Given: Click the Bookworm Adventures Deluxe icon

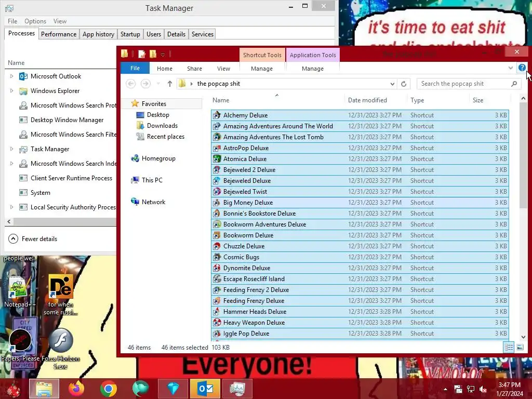Looking at the screenshot, I should 217,224.
